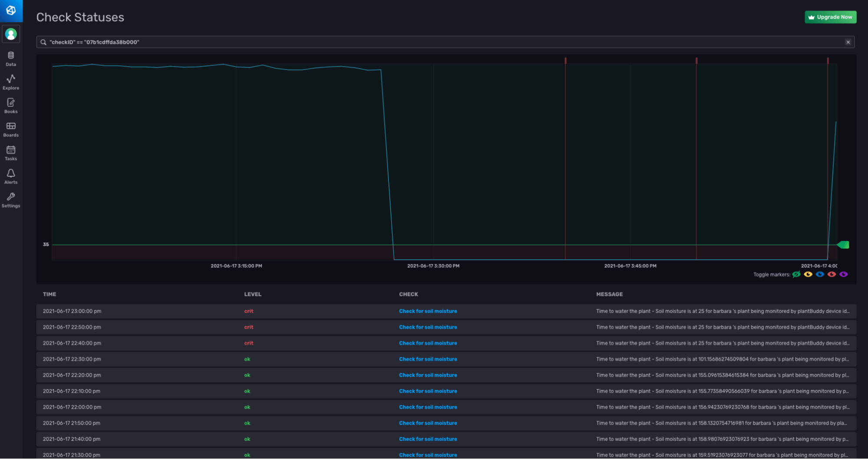Show the green hidden-eye markers

point(796,274)
